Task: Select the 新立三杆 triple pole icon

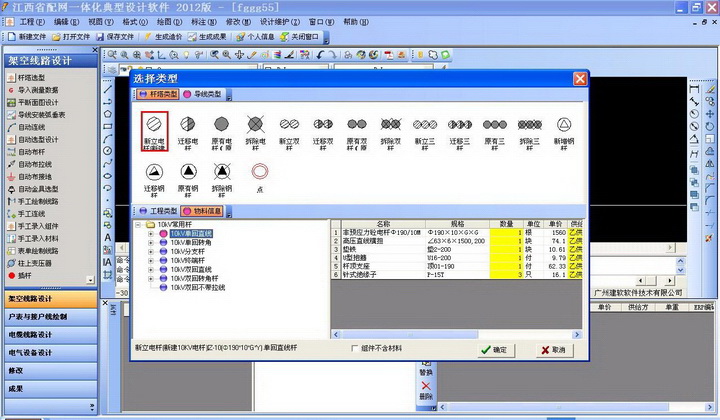Action: (425, 132)
